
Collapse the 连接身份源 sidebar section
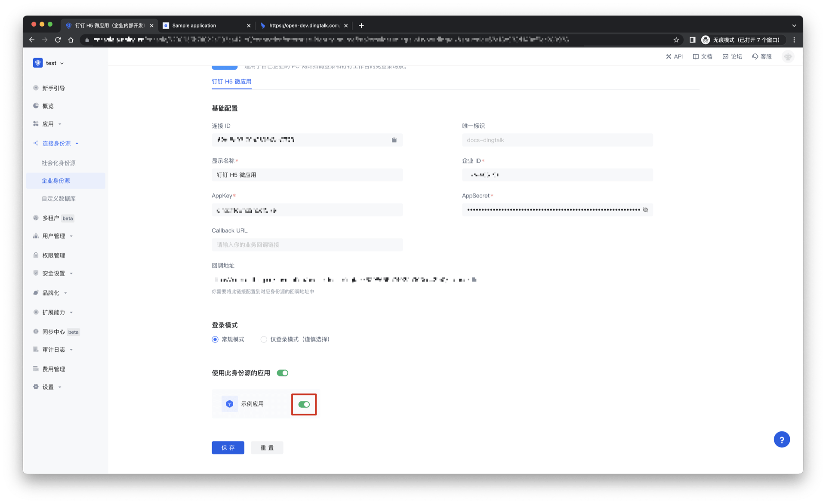56,143
